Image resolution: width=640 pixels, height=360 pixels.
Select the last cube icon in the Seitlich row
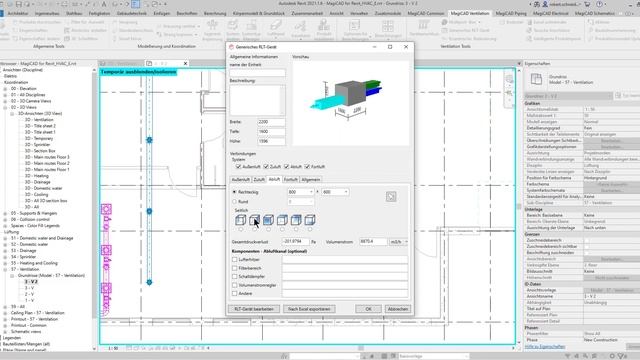(310, 220)
